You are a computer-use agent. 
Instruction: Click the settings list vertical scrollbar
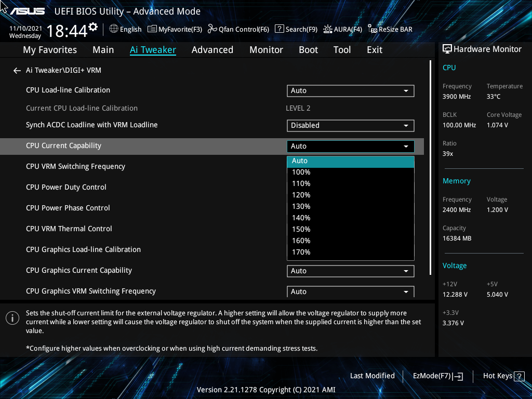coord(430,168)
